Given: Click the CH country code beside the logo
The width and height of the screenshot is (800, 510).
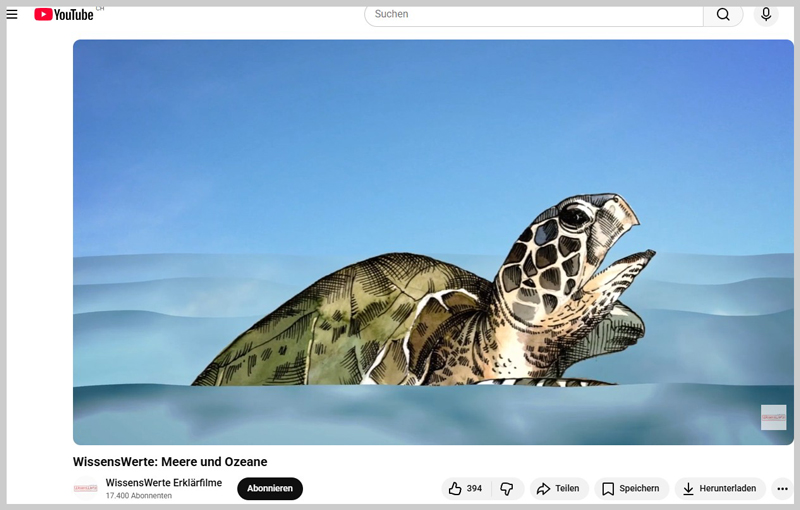Looking at the screenshot, I should click(x=100, y=8).
